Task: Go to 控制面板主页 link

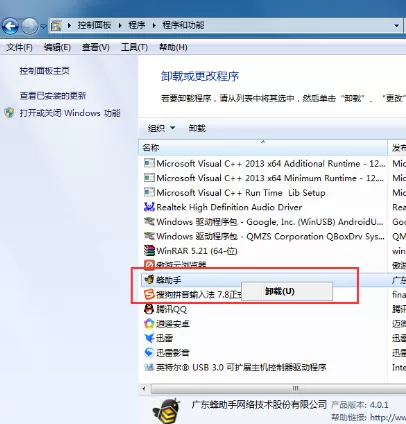Action: [x=44, y=71]
